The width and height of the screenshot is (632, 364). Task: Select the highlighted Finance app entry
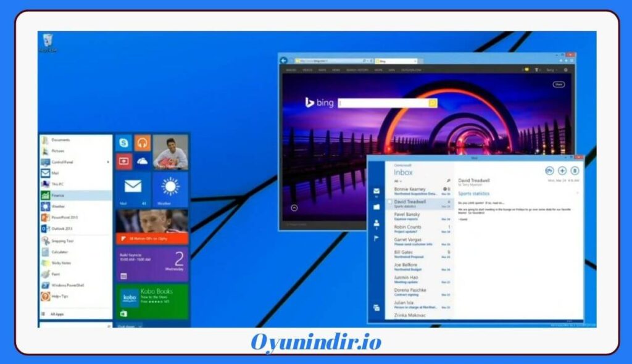tap(76, 195)
